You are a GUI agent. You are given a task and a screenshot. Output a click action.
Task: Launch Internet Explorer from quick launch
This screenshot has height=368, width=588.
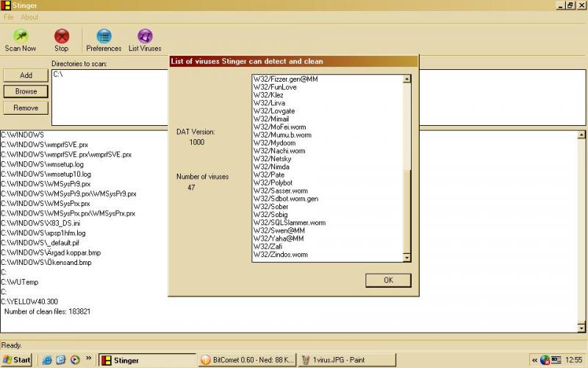[x=48, y=360]
